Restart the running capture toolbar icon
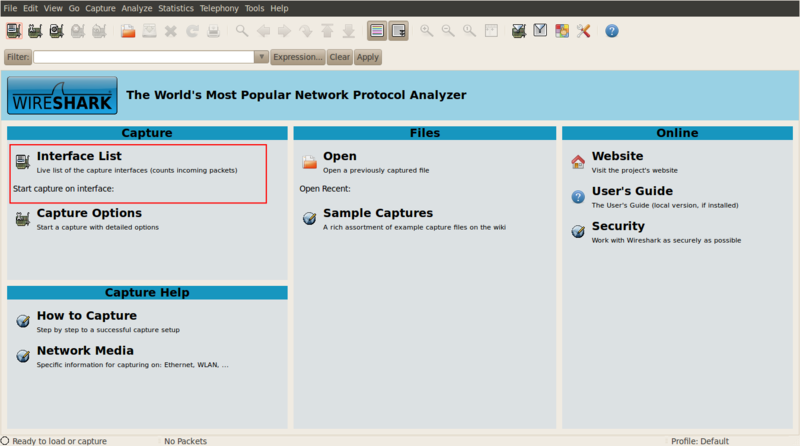Image resolution: width=800 pixels, height=446 pixels. point(99,31)
